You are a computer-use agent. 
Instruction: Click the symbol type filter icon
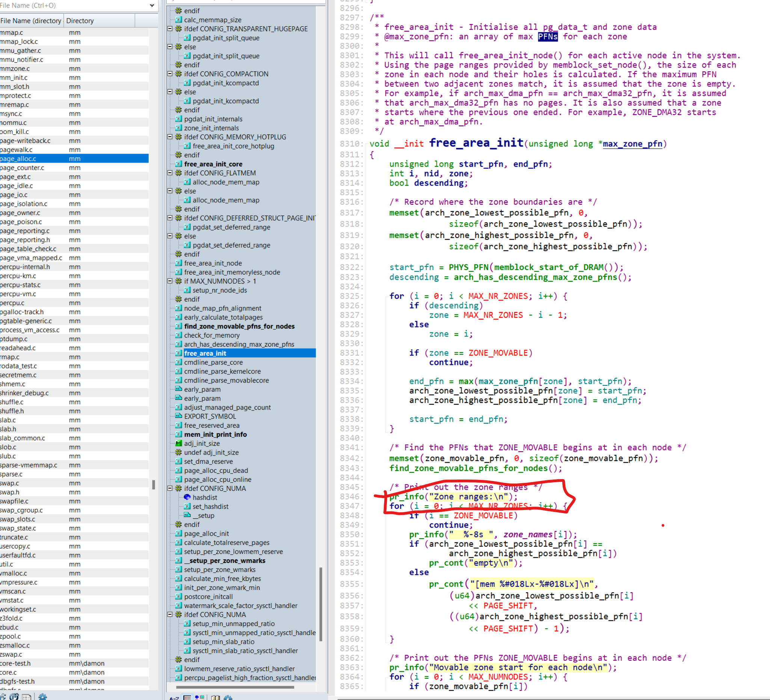[x=199, y=697]
